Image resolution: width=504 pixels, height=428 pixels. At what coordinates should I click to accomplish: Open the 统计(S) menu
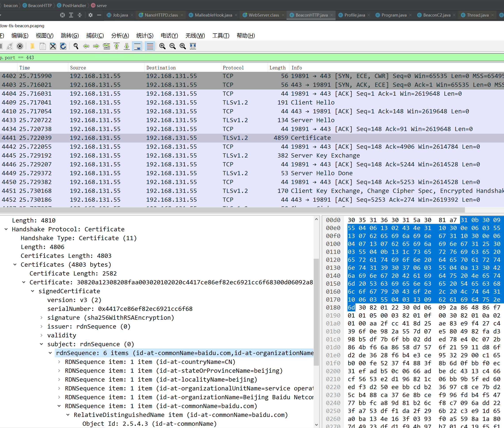point(145,36)
